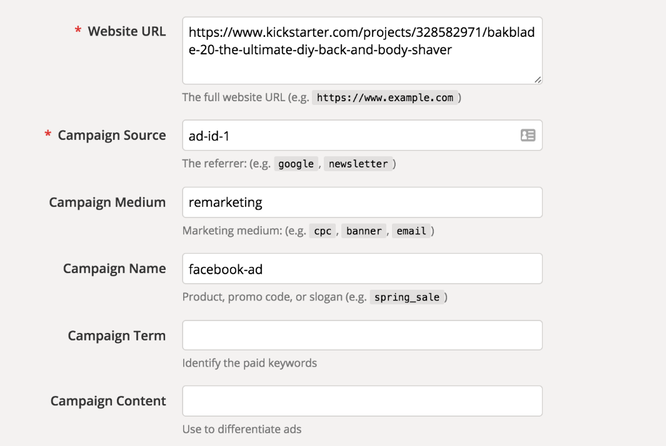The width and height of the screenshot is (666, 446).
Task: Click the Campaign Content label
Action: 108,401
